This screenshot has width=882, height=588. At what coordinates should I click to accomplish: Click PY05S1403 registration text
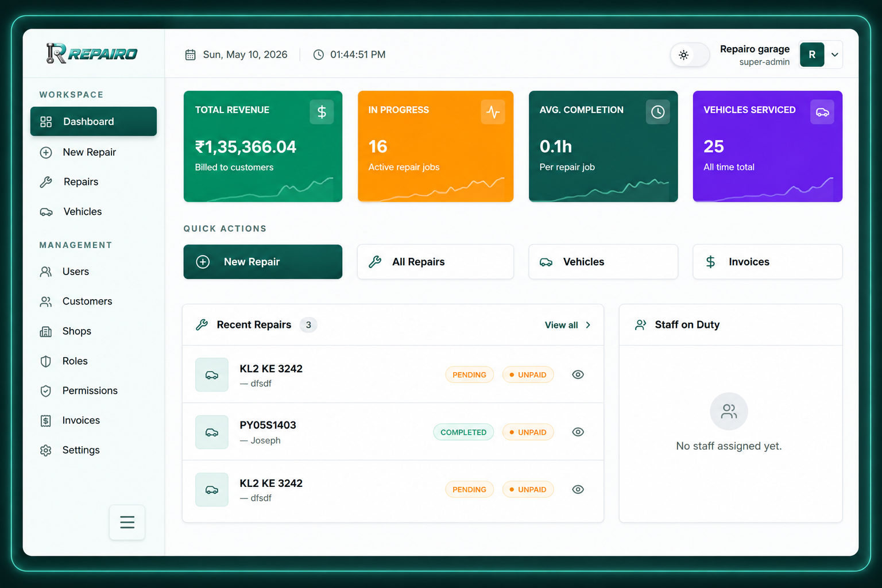coord(268,425)
